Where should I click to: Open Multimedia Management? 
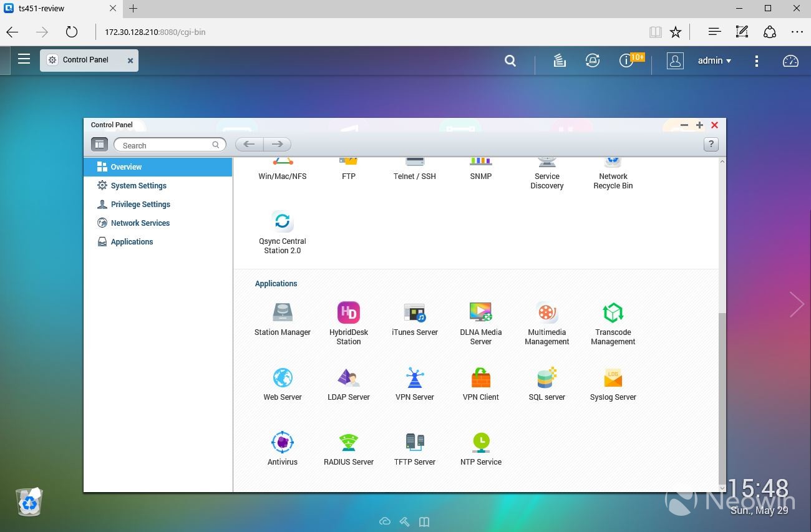click(x=546, y=323)
